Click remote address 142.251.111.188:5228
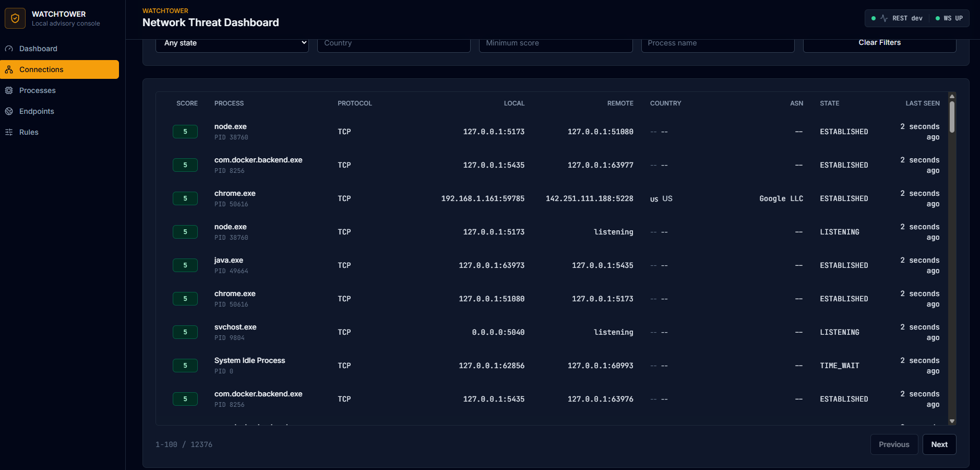Screen dimensions: 980x470 click(x=590, y=198)
